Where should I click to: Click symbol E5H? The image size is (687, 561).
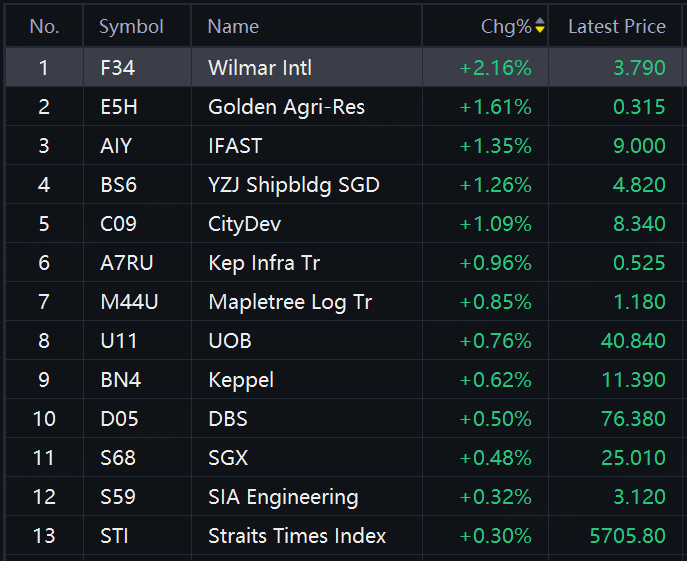click(119, 107)
